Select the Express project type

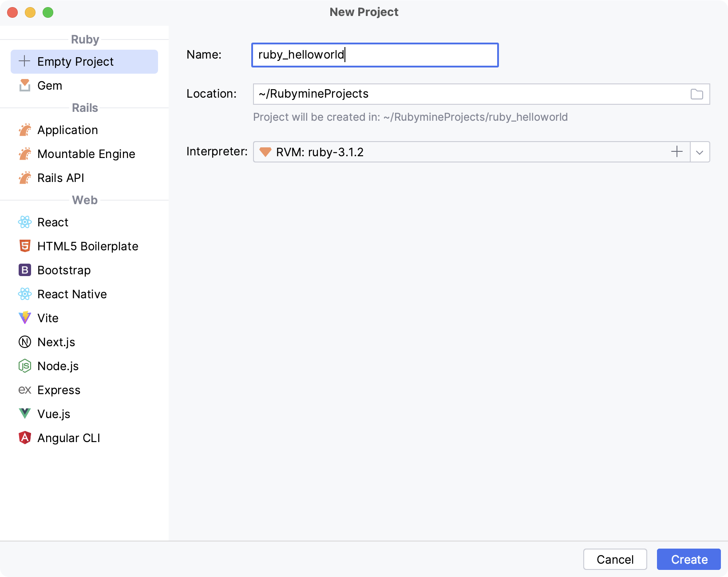pos(59,390)
